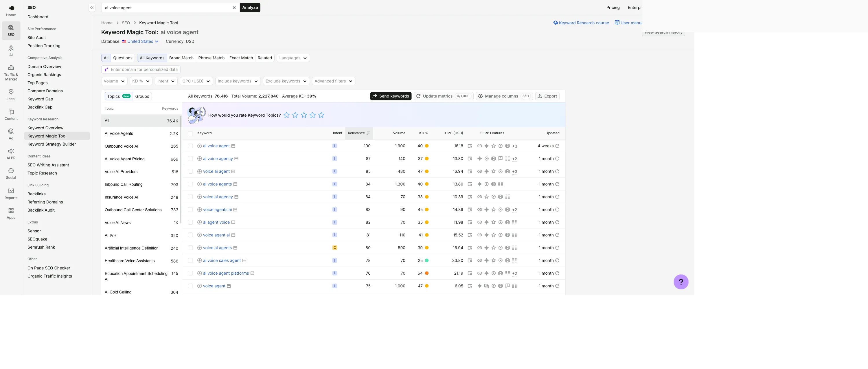Screen dimensions: 868x369
Task: Check the 'ai voice agency' row checkbox
Action: (x=190, y=159)
